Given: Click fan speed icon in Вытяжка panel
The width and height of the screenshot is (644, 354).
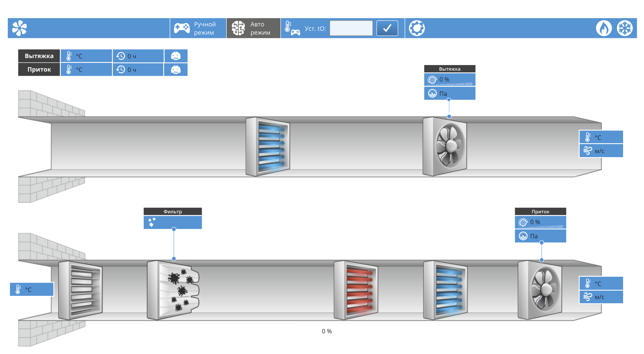Looking at the screenshot, I should (432, 80).
